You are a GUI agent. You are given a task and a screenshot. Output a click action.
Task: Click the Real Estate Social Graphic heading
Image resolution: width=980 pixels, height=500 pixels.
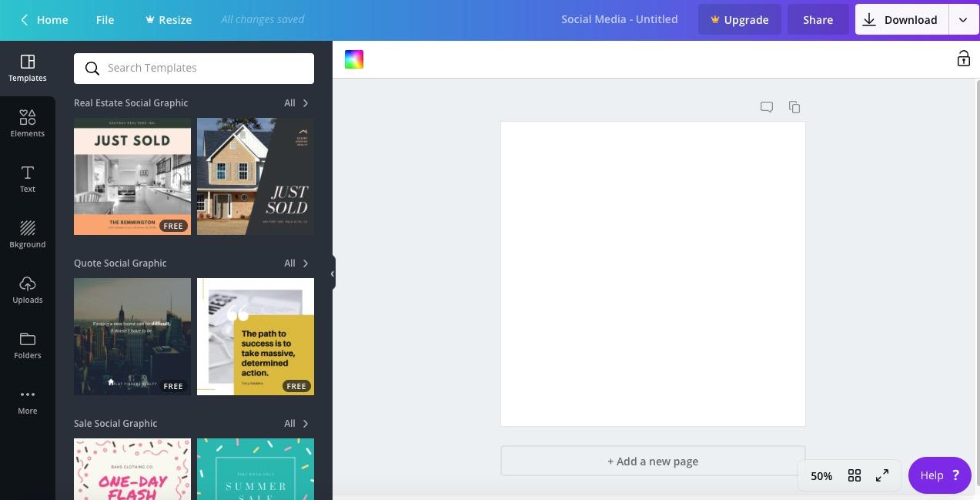[131, 102]
